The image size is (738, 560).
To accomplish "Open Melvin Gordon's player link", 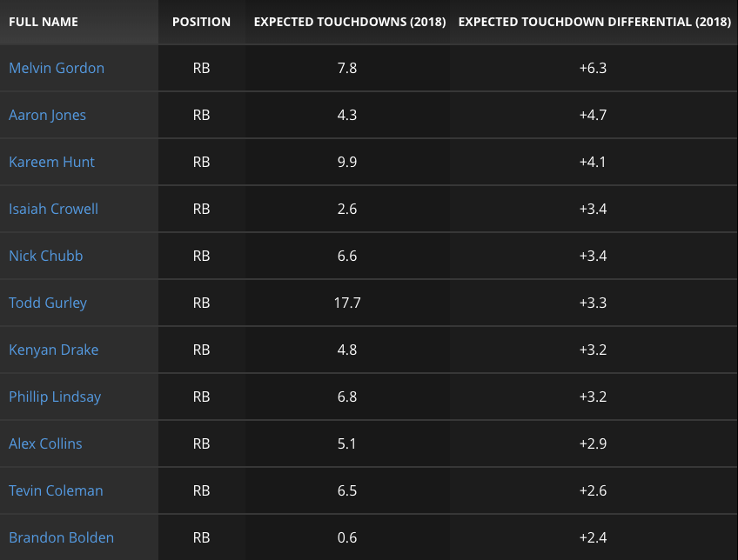I will 57,68.
